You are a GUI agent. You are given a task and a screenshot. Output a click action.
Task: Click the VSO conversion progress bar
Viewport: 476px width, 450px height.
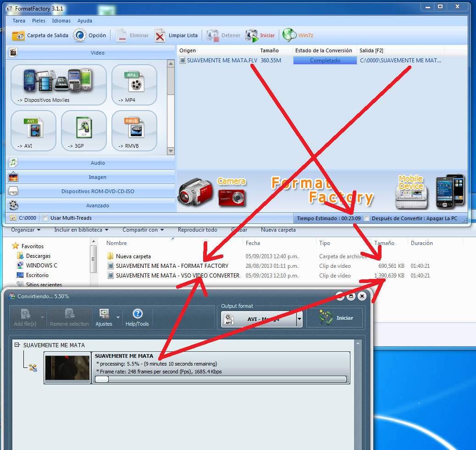[221, 379]
